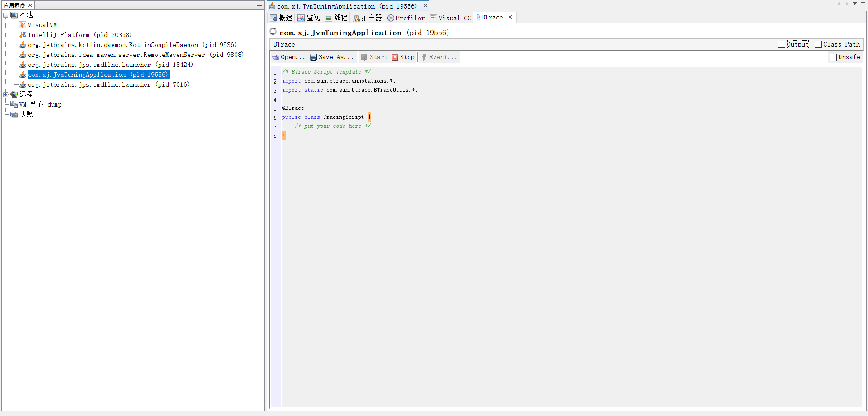868x416 pixels.
Task: Click the 'put your code here' comment
Action: (x=333, y=126)
